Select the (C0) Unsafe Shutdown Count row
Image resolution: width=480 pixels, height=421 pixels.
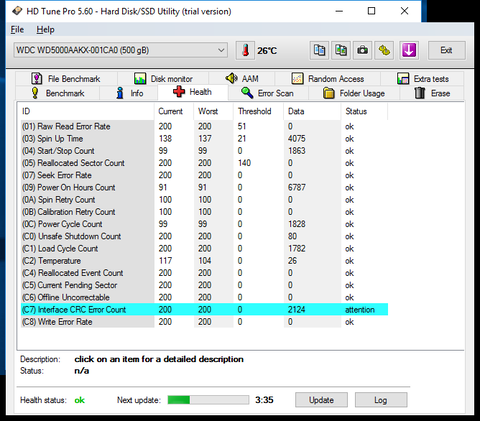204,236
